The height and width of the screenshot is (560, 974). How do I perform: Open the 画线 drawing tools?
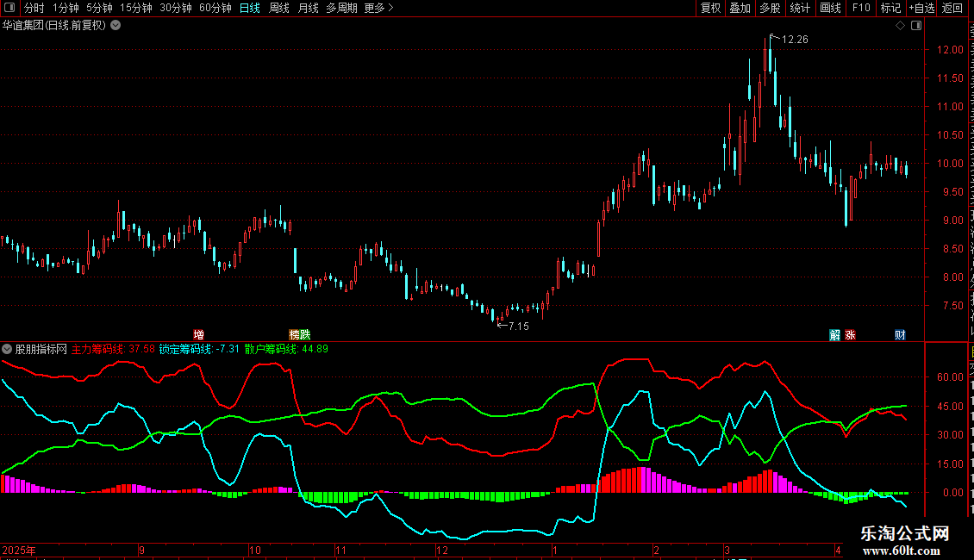(830, 8)
